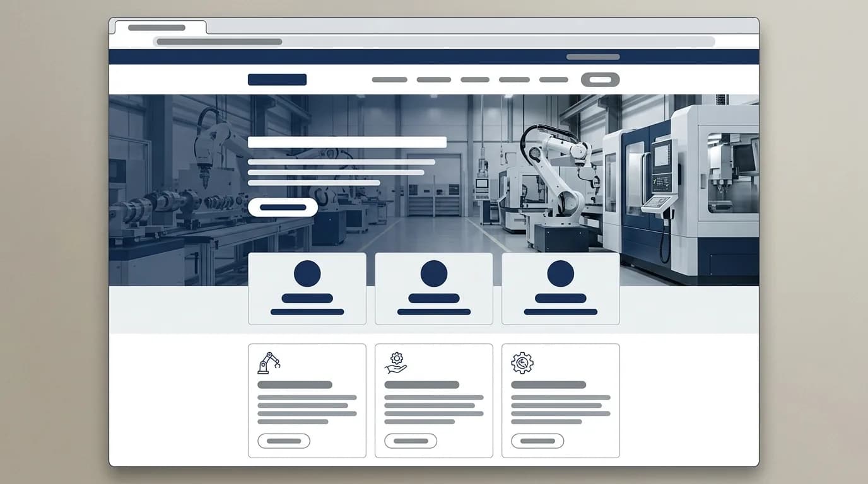Image resolution: width=868 pixels, height=484 pixels.
Task: Open the fifth navigation menu item
Action: point(554,80)
